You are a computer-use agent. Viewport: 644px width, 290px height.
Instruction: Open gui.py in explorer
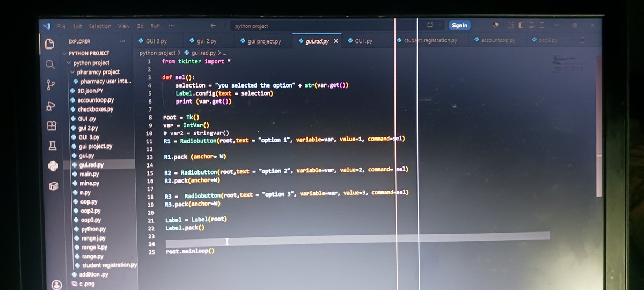86,156
